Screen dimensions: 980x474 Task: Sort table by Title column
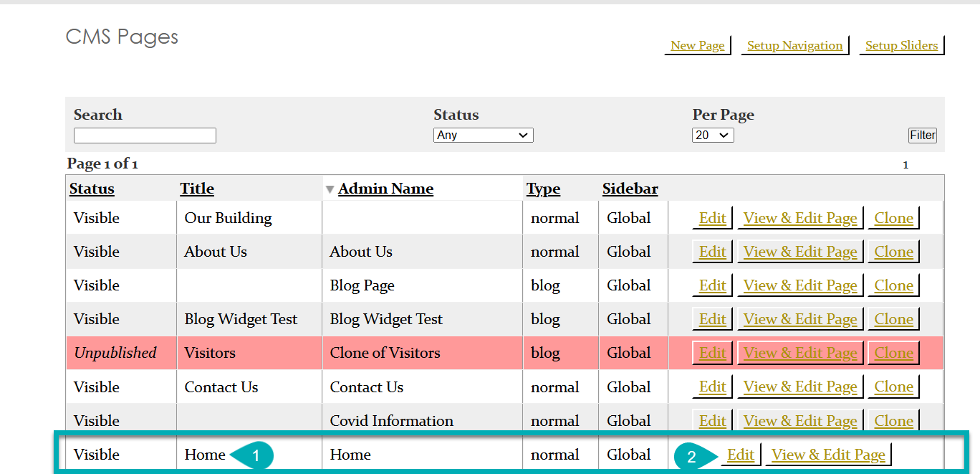[x=197, y=189]
